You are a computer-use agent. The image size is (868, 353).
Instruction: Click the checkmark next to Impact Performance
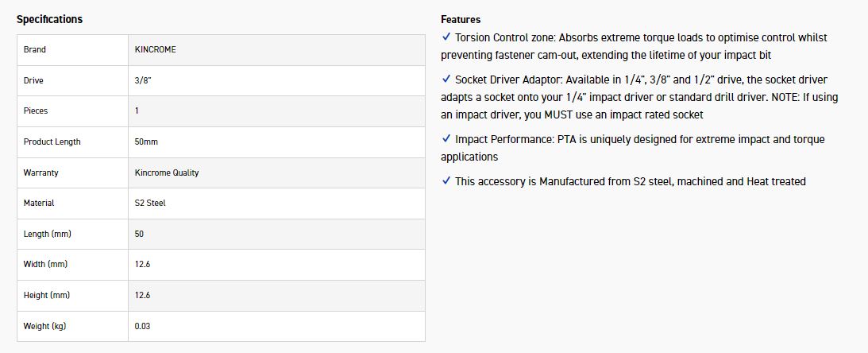click(446, 139)
